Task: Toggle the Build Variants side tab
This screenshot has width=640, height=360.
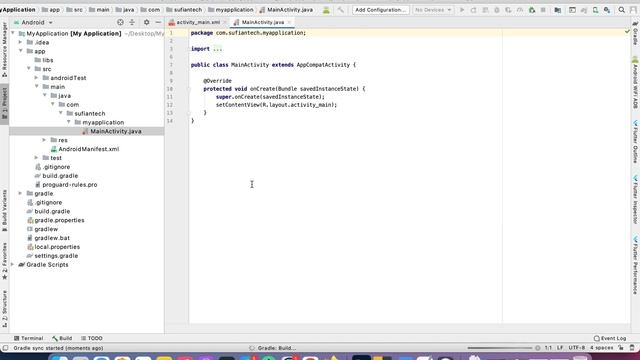Action: pos(4,210)
